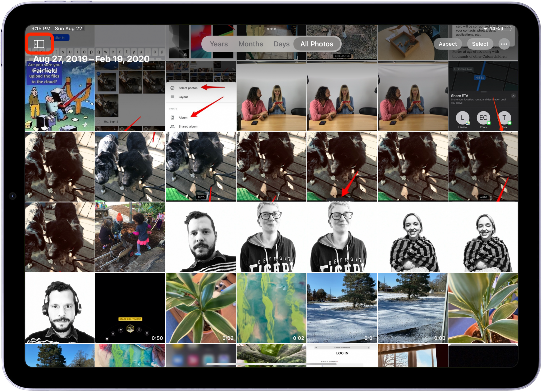The image size is (543, 392).
Task: Tap the Wi-Fi status icon
Action: (x=485, y=29)
